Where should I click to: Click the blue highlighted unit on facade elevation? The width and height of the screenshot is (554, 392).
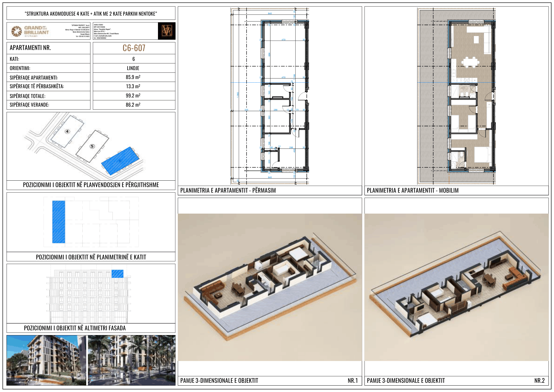coord(117,274)
